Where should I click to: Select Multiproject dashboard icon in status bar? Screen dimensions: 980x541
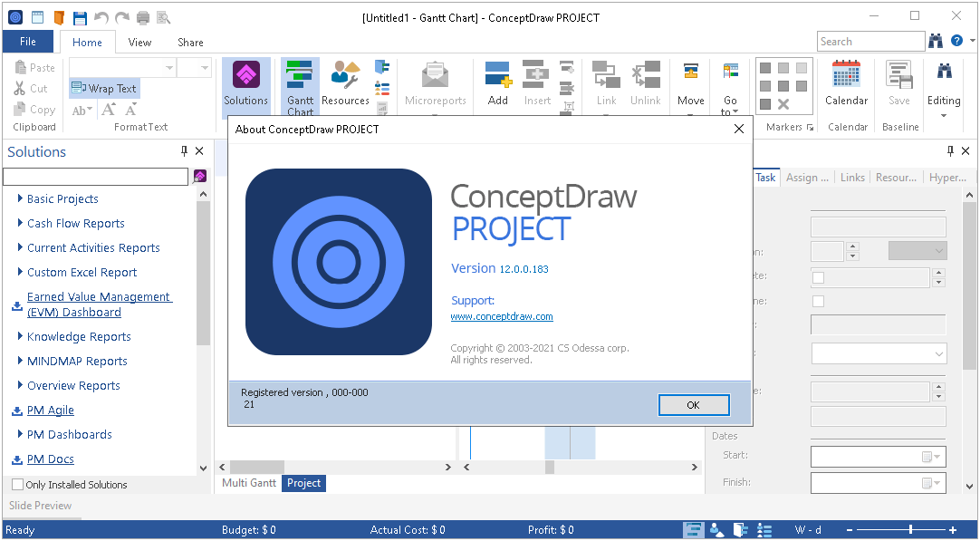741,530
